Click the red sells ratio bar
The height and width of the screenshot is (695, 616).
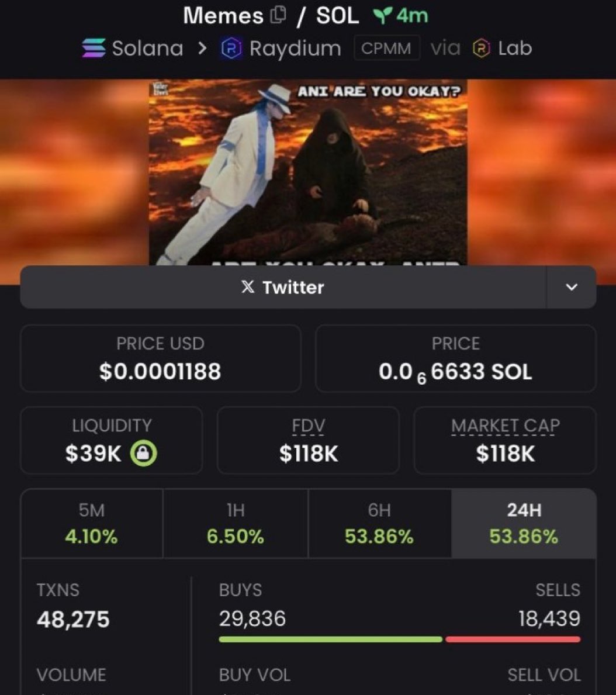(x=513, y=639)
